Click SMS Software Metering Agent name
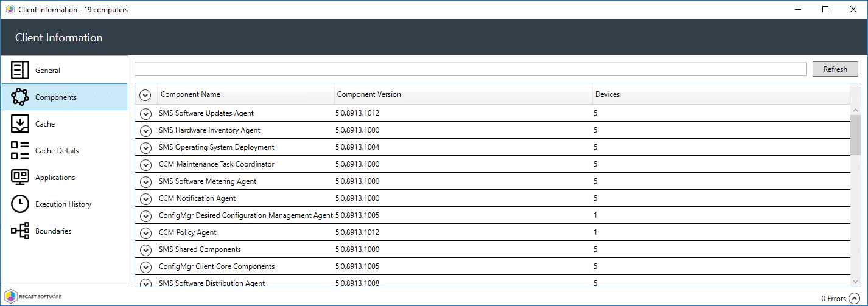This screenshot has height=306, width=868. point(208,181)
